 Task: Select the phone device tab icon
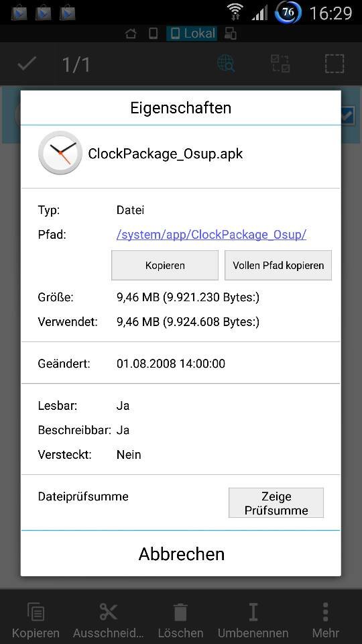[153, 34]
